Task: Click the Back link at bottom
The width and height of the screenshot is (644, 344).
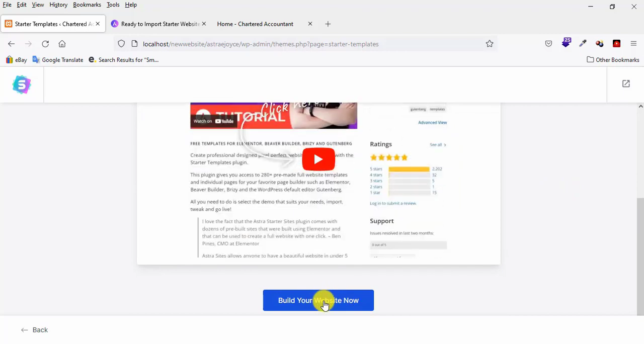Action: pyautogui.click(x=34, y=330)
